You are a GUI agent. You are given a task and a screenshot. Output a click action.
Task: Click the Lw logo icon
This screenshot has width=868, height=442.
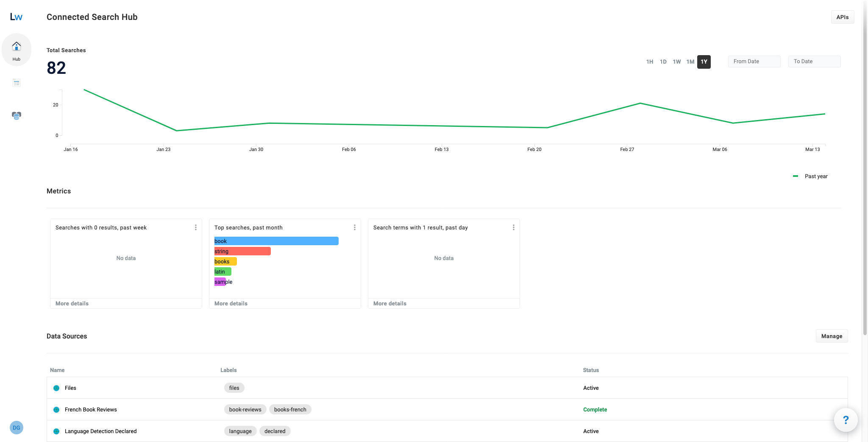point(16,17)
